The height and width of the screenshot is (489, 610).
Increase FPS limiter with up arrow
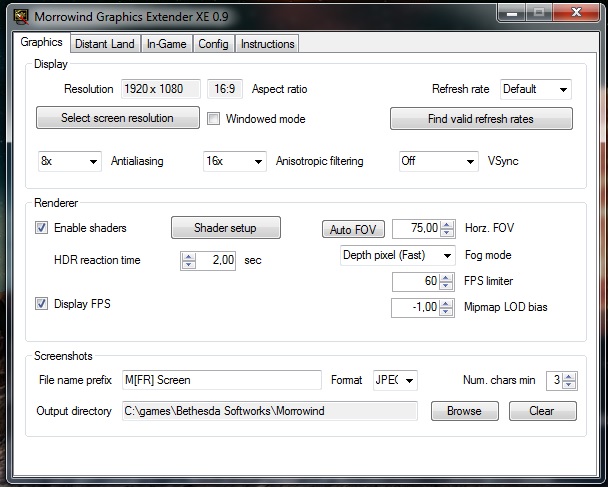click(x=447, y=277)
